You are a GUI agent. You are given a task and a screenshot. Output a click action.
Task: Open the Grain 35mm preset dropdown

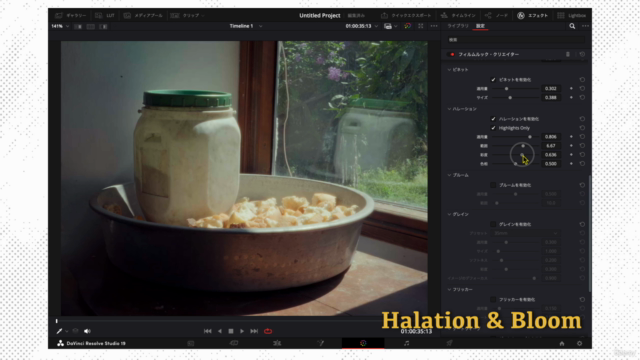coord(525,233)
